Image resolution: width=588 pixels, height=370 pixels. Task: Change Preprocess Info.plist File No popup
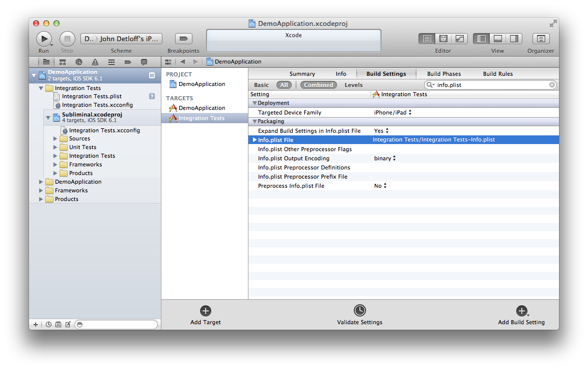point(380,186)
